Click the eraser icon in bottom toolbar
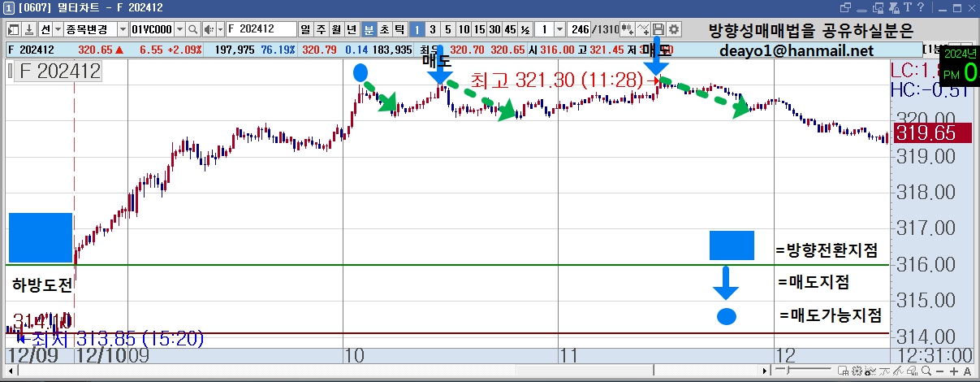The width and height of the screenshot is (980, 382). click(x=912, y=371)
